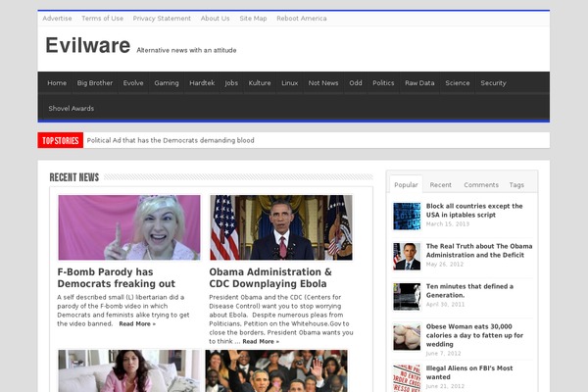
Task: Open Obama Administration & CDC headline
Action: (x=270, y=277)
